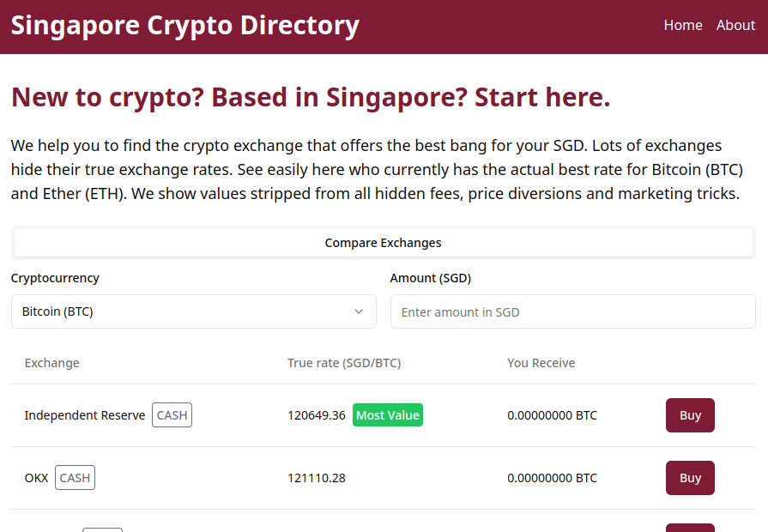The image size is (768, 532).
Task: Click the Enter amount in SGD field
Action: click(572, 311)
